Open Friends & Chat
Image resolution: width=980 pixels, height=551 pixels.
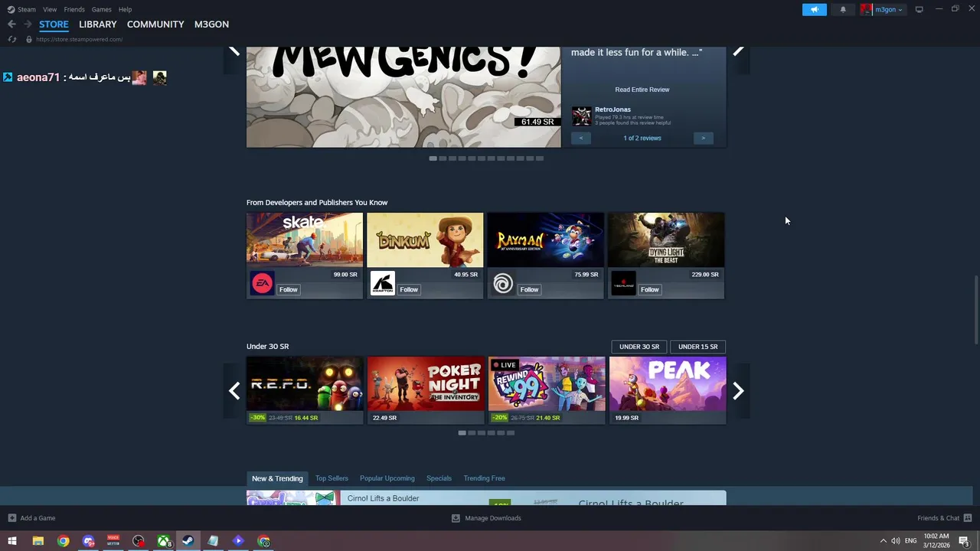point(945,518)
